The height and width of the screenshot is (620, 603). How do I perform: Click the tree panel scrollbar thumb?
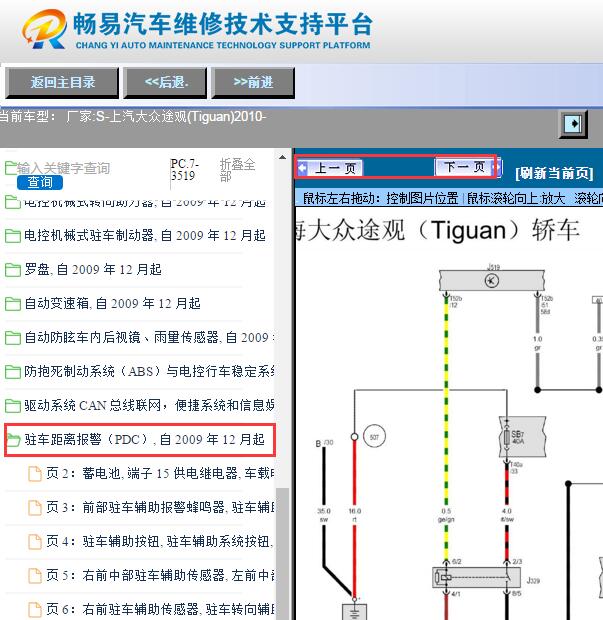coord(282,554)
